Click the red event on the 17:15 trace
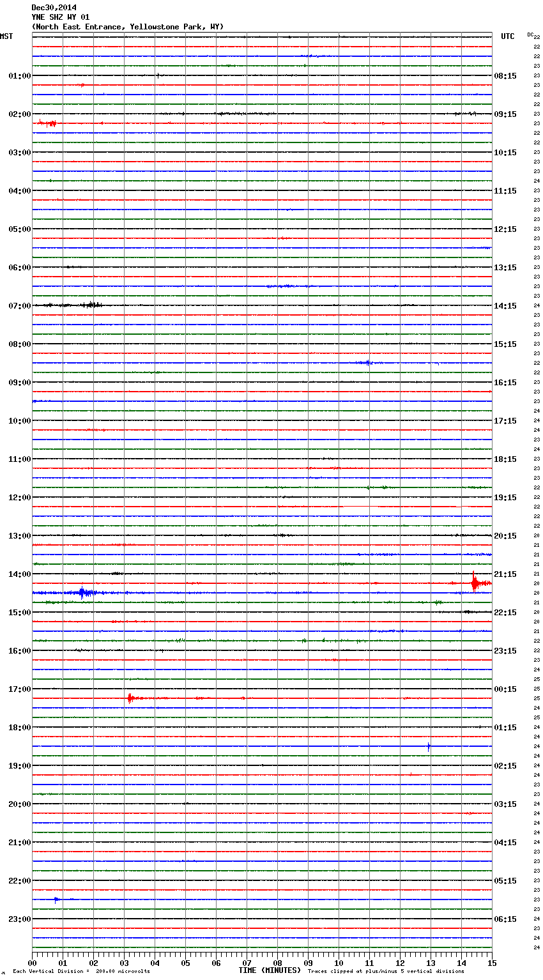Viewport: 543px width, 980px height. tap(130, 698)
